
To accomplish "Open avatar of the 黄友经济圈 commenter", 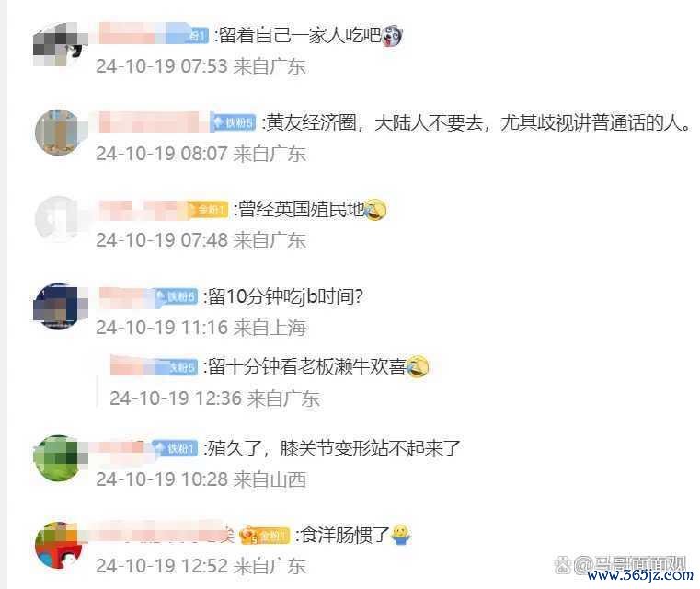I will [x=58, y=133].
